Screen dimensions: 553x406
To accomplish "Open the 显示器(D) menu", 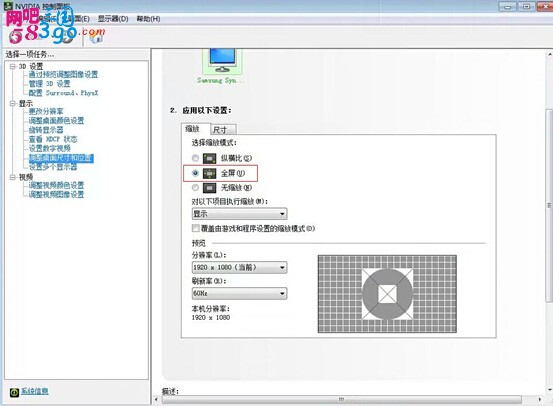I will click(x=113, y=19).
